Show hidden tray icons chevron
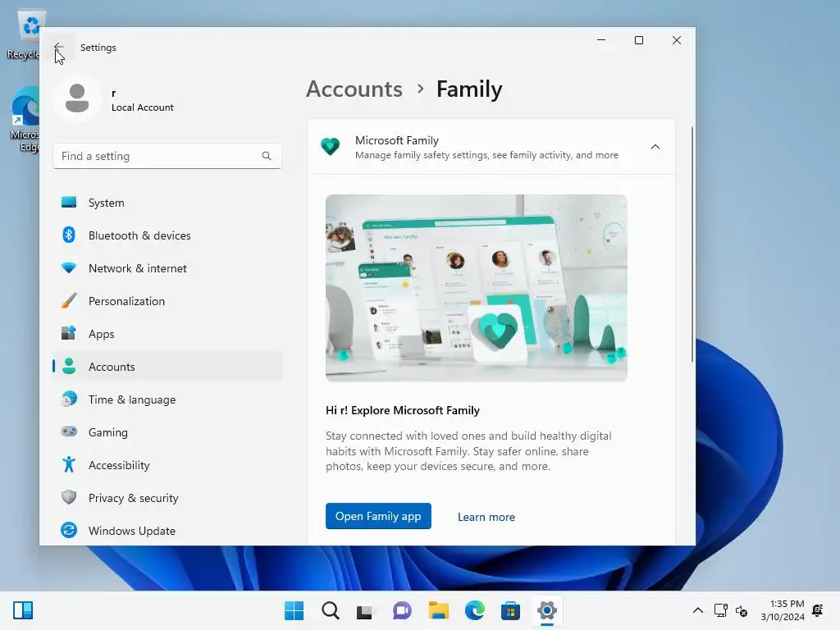The height and width of the screenshot is (630, 840). [697, 610]
